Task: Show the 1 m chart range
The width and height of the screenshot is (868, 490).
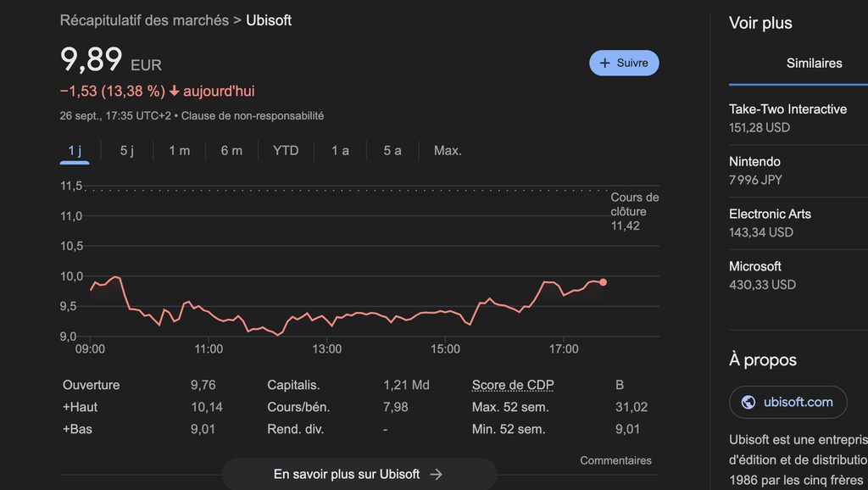Action: click(x=180, y=151)
